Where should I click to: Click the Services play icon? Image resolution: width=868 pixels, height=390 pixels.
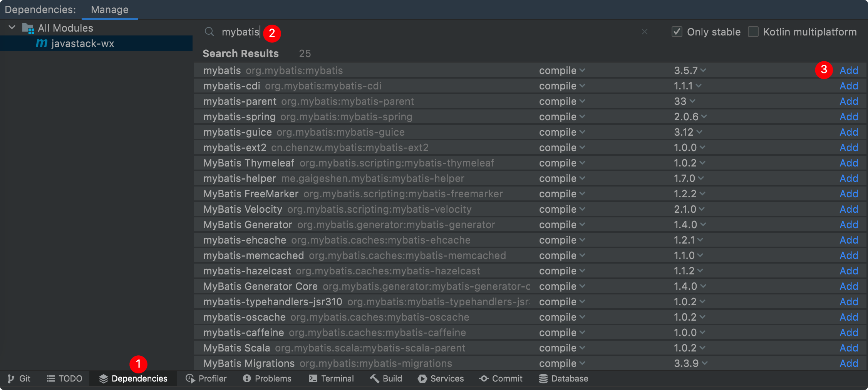422,379
